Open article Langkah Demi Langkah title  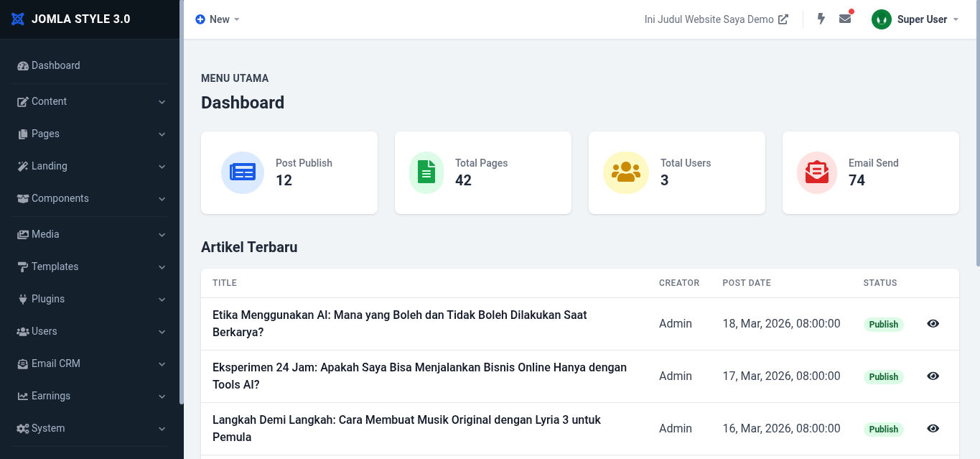(x=406, y=428)
